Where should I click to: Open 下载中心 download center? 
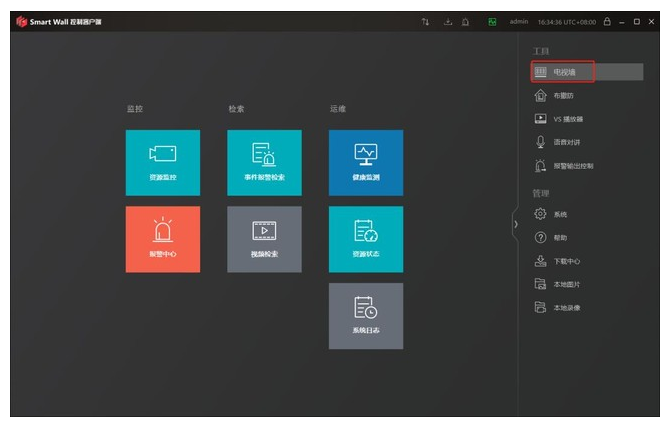point(566,261)
